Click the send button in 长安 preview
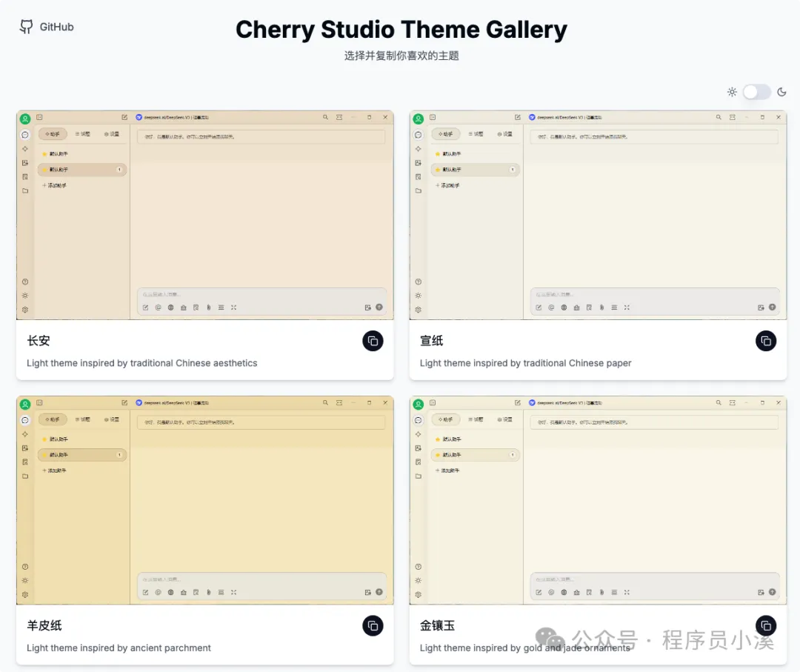The width and height of the screenshot is (800, 672). click(379, 307)
